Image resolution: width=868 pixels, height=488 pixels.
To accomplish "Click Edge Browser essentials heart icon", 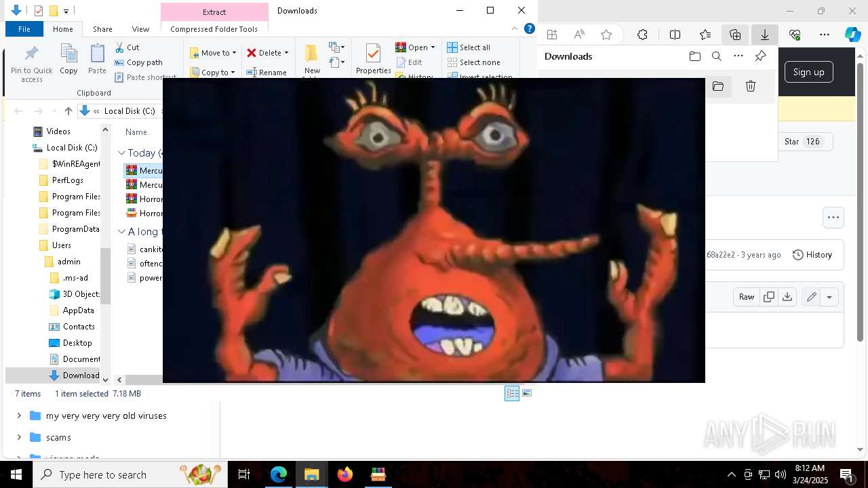I will pos(795,35).
